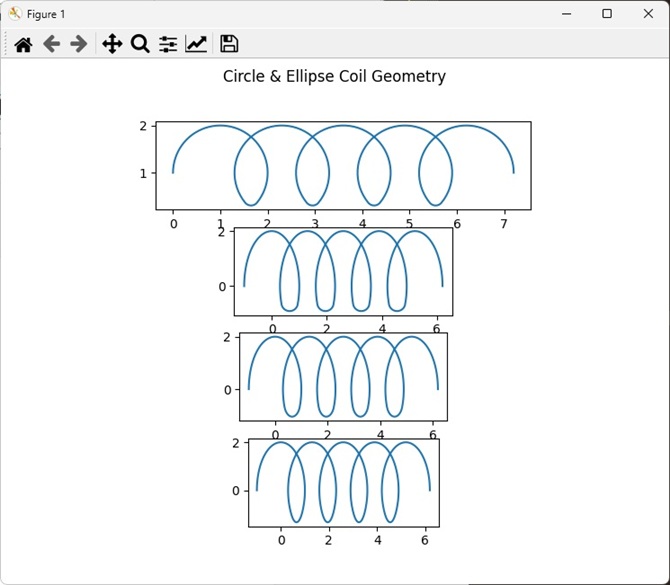Image resolution: width=670 pixels, height=585 pixels.
Task: Click the x-axis tick label 7 on top plot
Action: pos(504,223)
